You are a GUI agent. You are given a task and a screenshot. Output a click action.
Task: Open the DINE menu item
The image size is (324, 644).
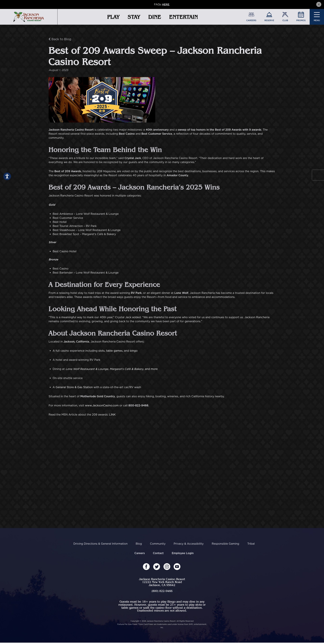point(155,17)
